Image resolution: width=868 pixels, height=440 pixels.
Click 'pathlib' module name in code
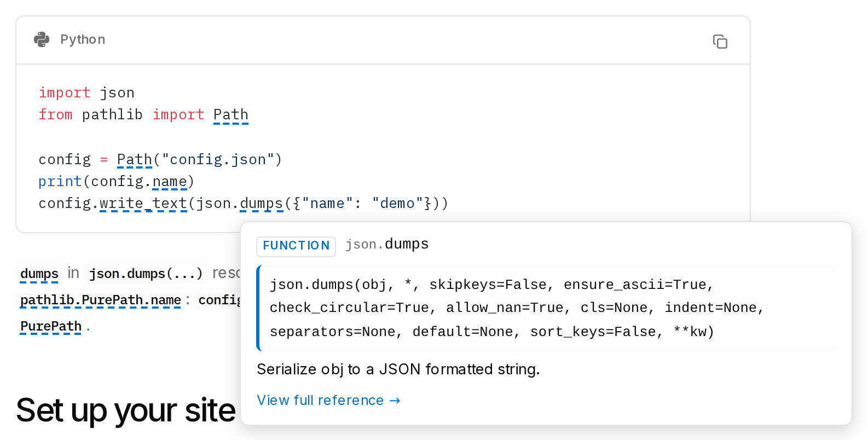[112, 115]
